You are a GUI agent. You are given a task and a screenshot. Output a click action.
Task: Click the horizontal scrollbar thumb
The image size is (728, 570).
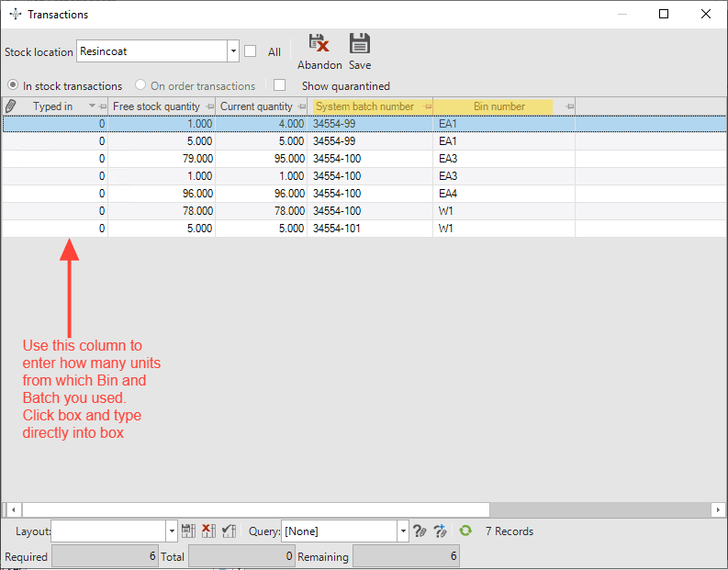[256, 509]
